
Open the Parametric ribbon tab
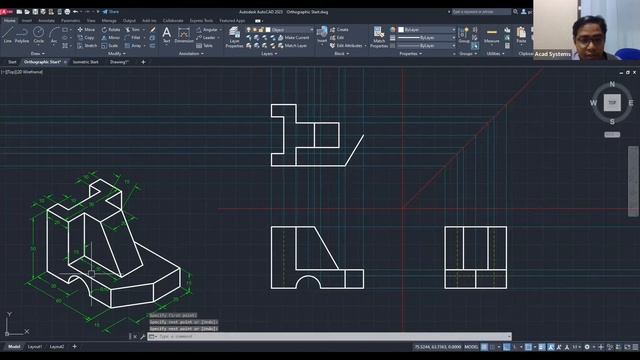pos(71,20)
